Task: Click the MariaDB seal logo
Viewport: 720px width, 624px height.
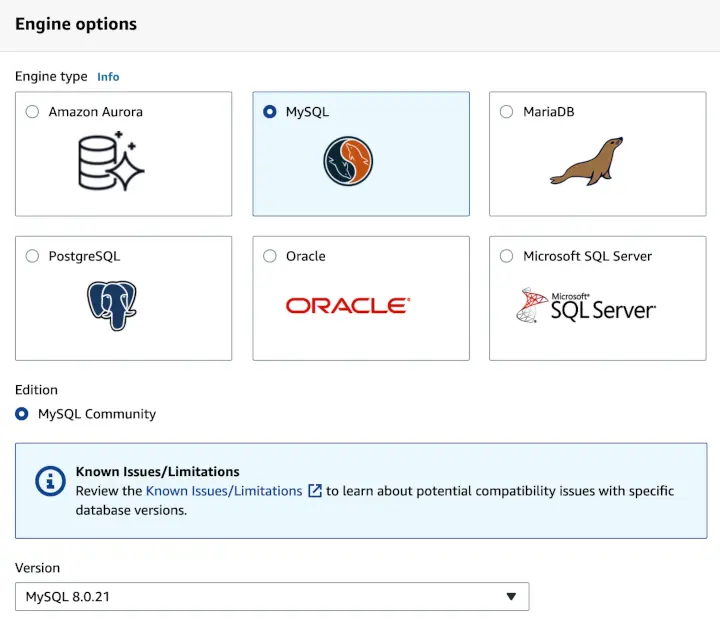Action: 586,162
